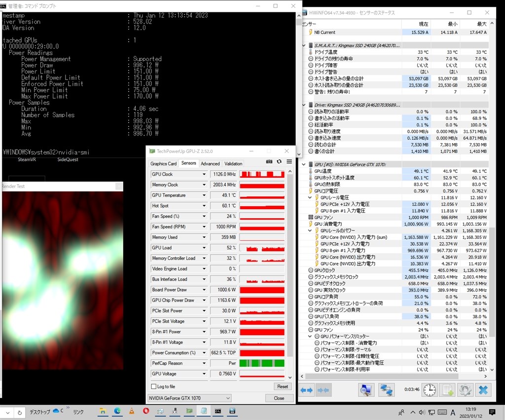Open the Hot Spot sensor dropdown

pos(204,206)
